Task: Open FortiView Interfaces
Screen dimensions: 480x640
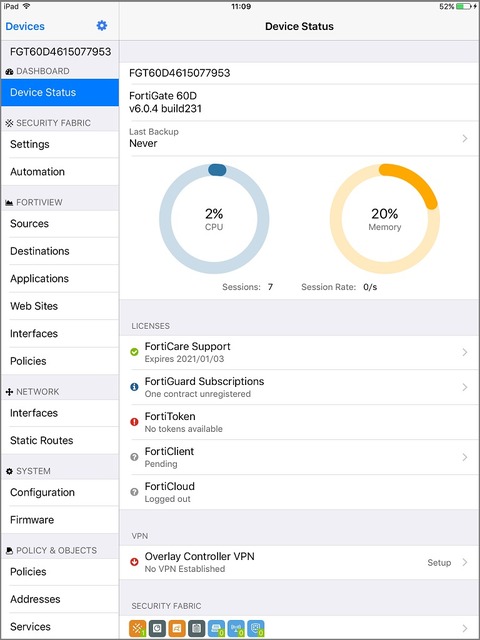Action: click(60, 333)
